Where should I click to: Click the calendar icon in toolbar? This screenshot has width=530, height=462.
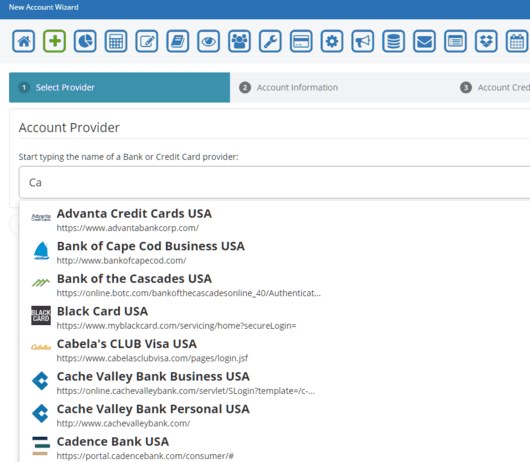tap(517, 41)
